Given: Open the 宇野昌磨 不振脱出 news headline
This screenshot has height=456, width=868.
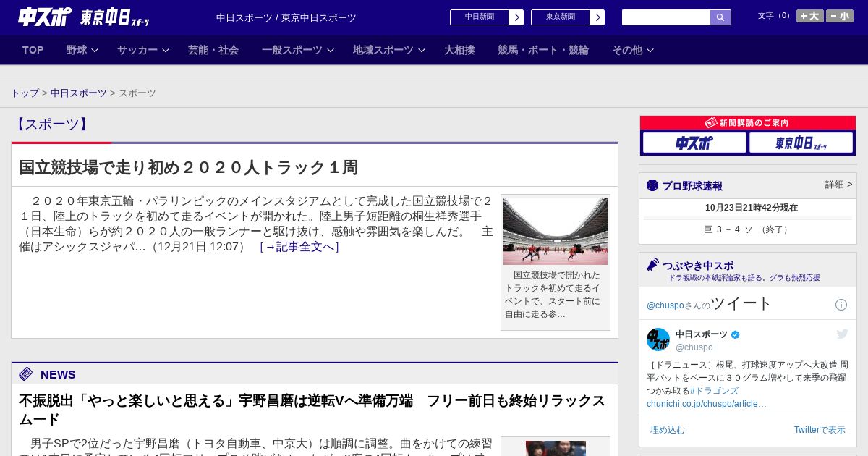Looking at the screenshot, I should 312,410.
